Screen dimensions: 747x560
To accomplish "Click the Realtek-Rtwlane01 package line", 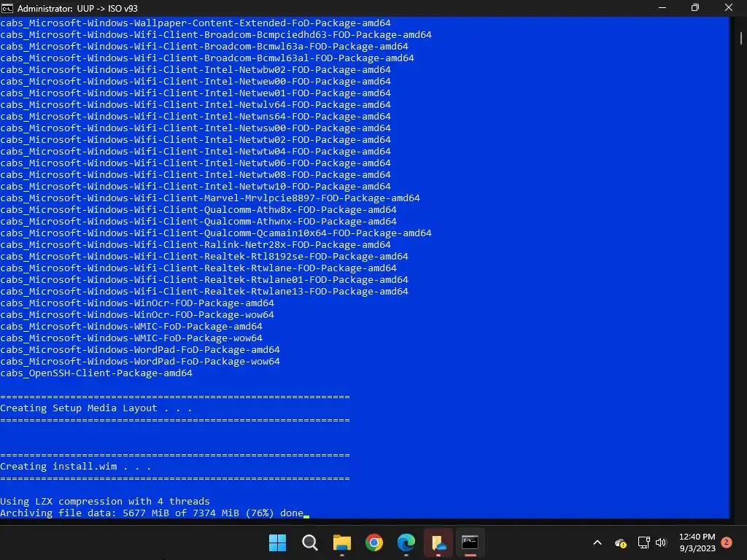I will [204, 279].
